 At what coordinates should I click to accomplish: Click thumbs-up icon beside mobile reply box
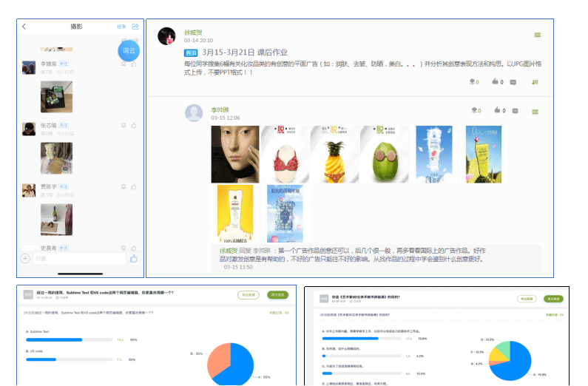coord(134,259)
